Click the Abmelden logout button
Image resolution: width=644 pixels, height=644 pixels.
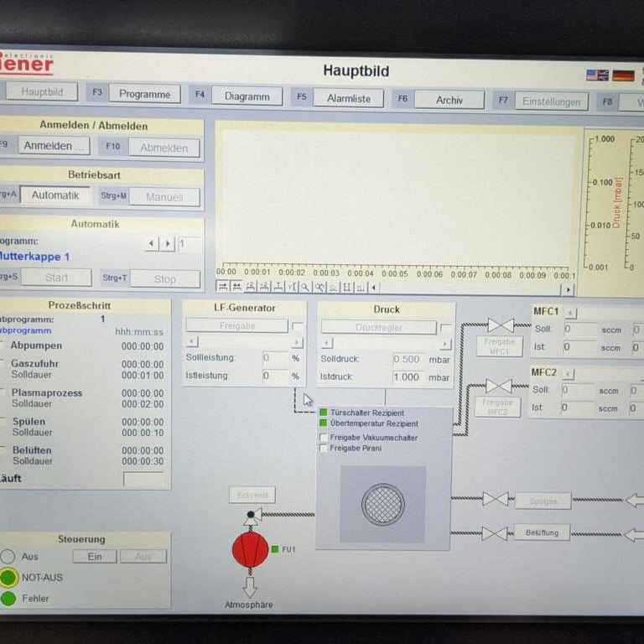(x=164, y=148)
